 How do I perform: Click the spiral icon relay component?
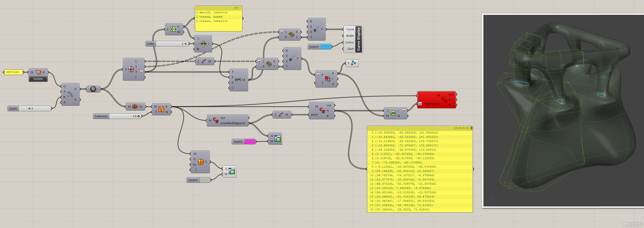pos(93,89)
